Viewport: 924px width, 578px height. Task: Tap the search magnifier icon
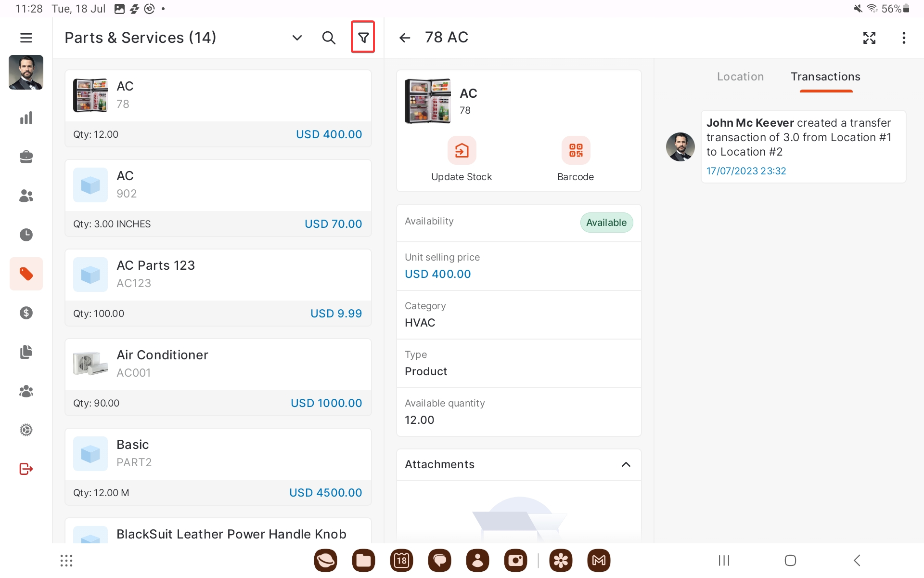(328, 38)
